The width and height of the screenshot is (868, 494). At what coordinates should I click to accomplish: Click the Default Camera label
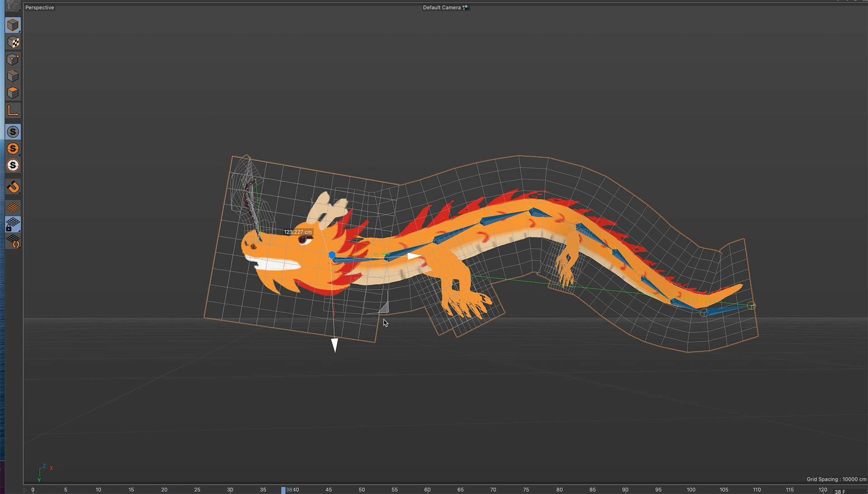441,8
